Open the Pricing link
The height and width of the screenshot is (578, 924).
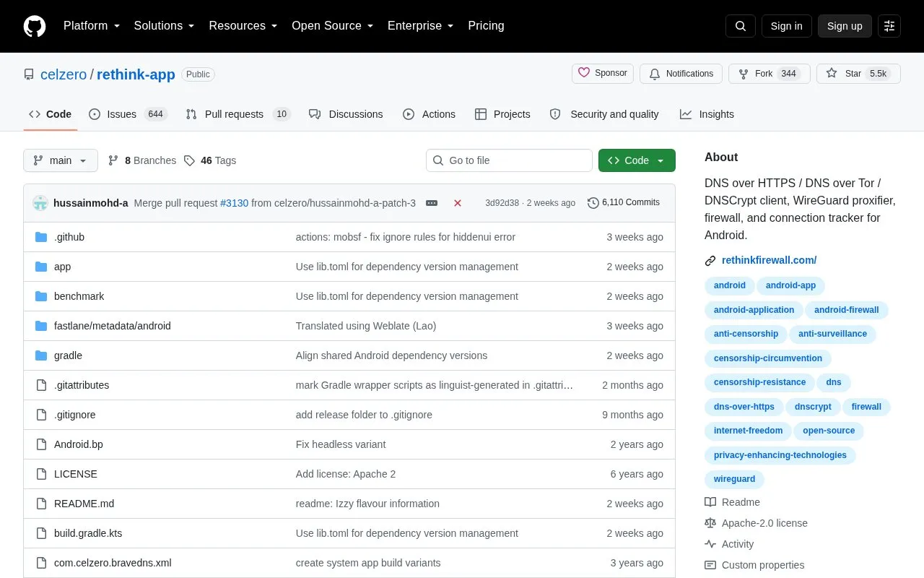coord(486,26)
